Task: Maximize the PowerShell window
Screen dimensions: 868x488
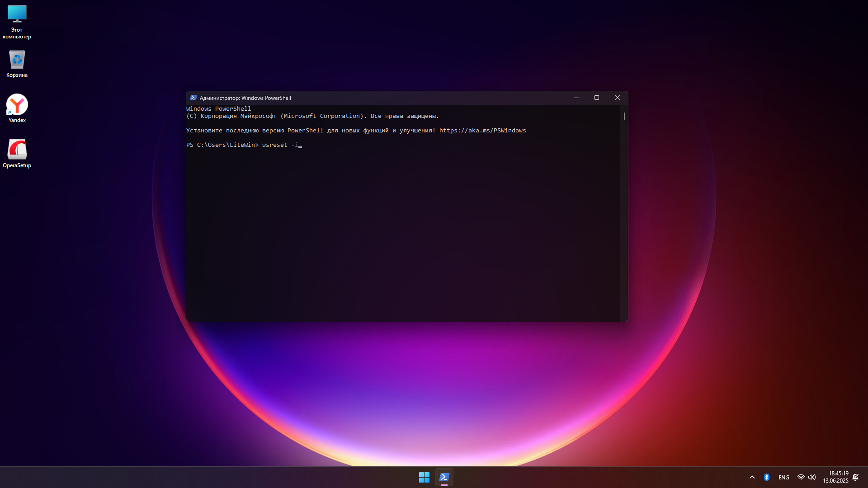Action: (597, 98)
